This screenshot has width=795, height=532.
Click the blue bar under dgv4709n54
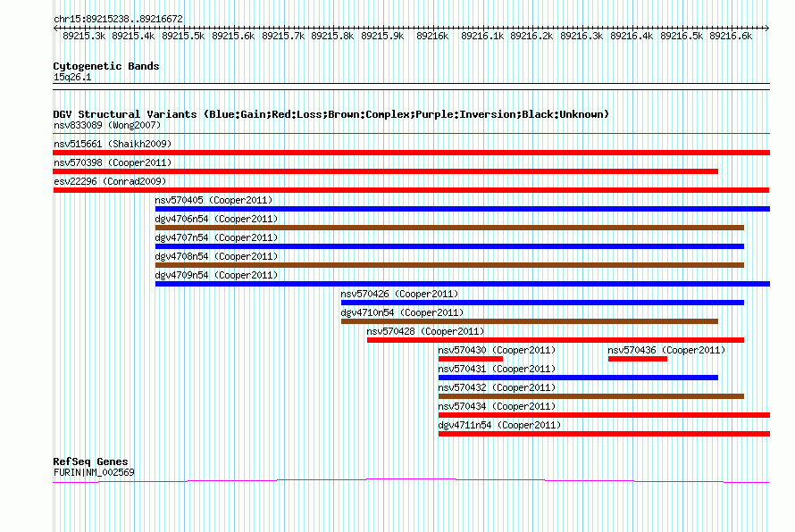coord(463,284)
